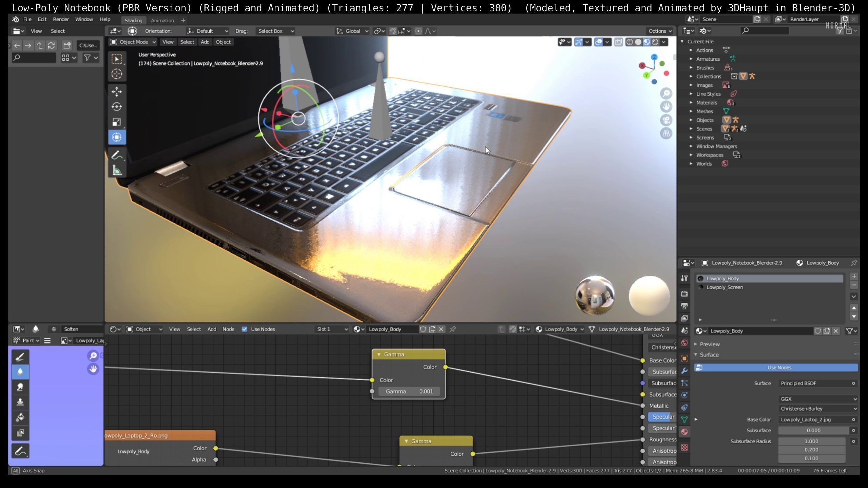Activate the Annotate pencil tool

click(116, 155)
